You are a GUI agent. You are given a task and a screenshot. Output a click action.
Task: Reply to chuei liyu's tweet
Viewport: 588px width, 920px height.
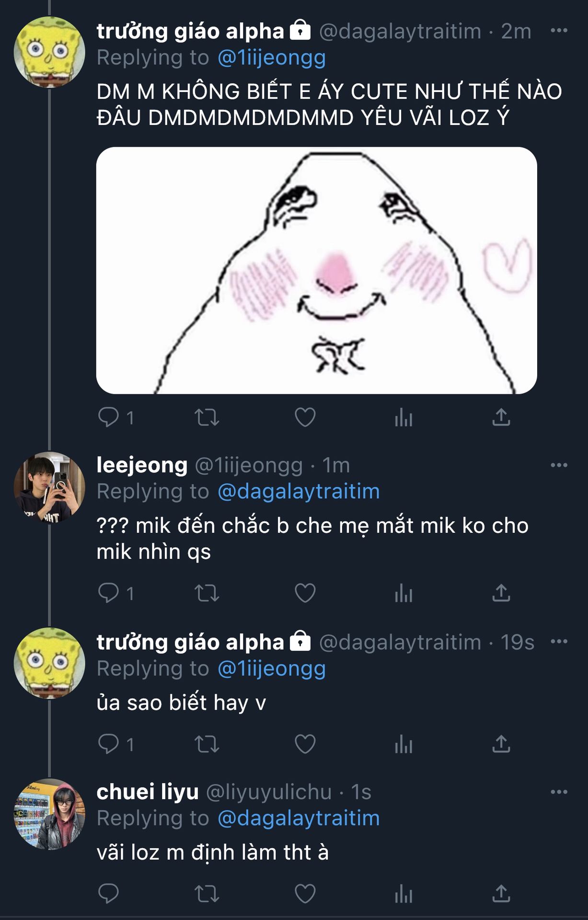point(108,894)
